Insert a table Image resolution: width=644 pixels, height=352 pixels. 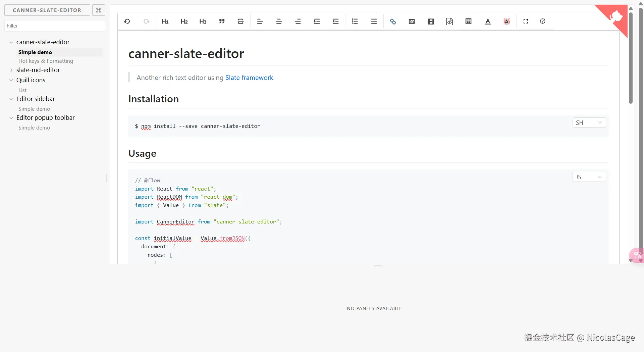(469, 21)
